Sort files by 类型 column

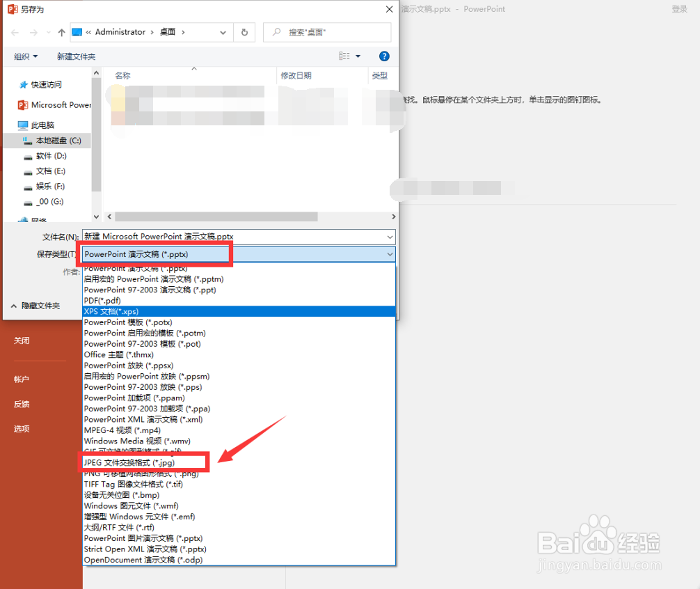(380, 75)
